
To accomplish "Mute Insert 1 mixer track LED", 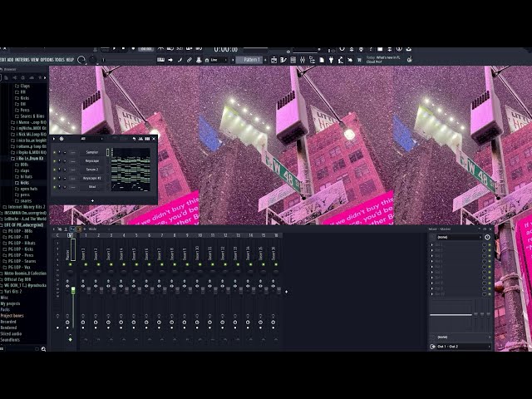I will pos(86,264).
